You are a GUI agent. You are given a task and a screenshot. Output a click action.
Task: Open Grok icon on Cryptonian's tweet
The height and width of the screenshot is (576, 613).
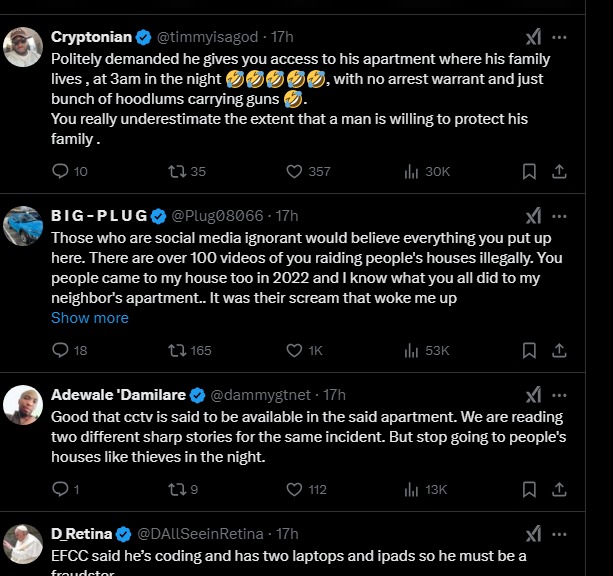(x=534, y=37)
